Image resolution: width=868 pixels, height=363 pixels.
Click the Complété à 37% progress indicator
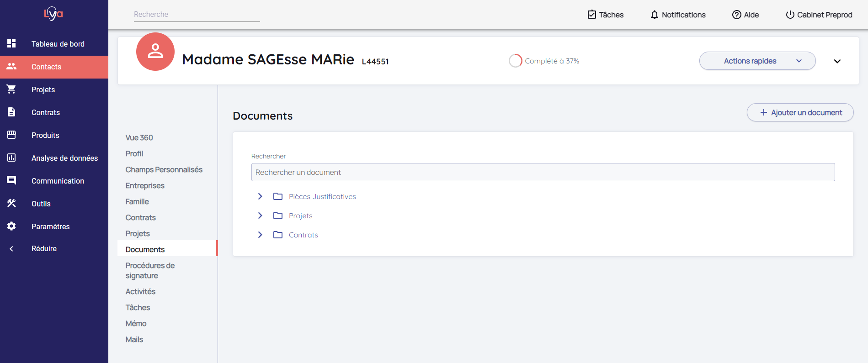(x=544, y=61)
